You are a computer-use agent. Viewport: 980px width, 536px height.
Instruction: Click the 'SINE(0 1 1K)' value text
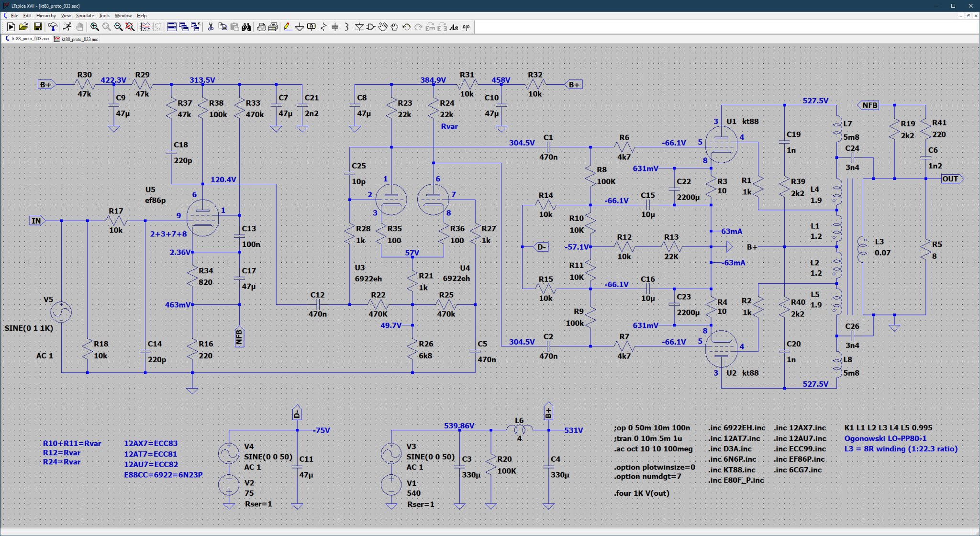point(29,328)
